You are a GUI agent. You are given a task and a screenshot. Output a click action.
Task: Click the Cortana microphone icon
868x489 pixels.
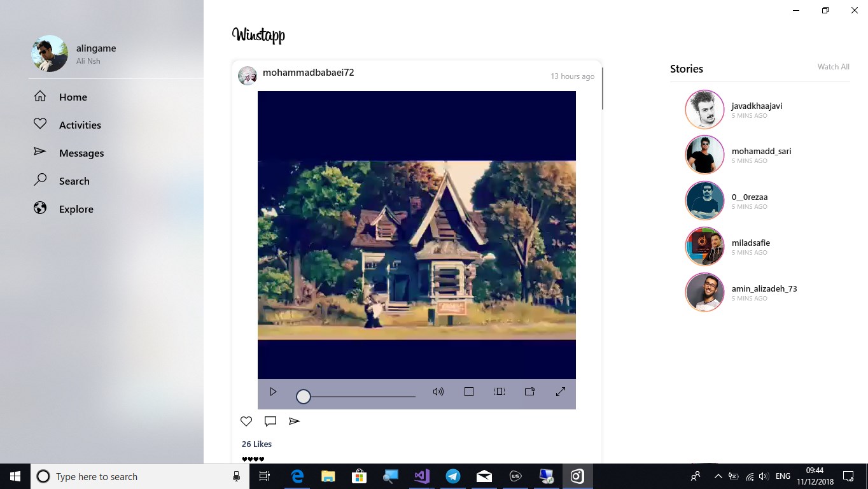point(236,476)
